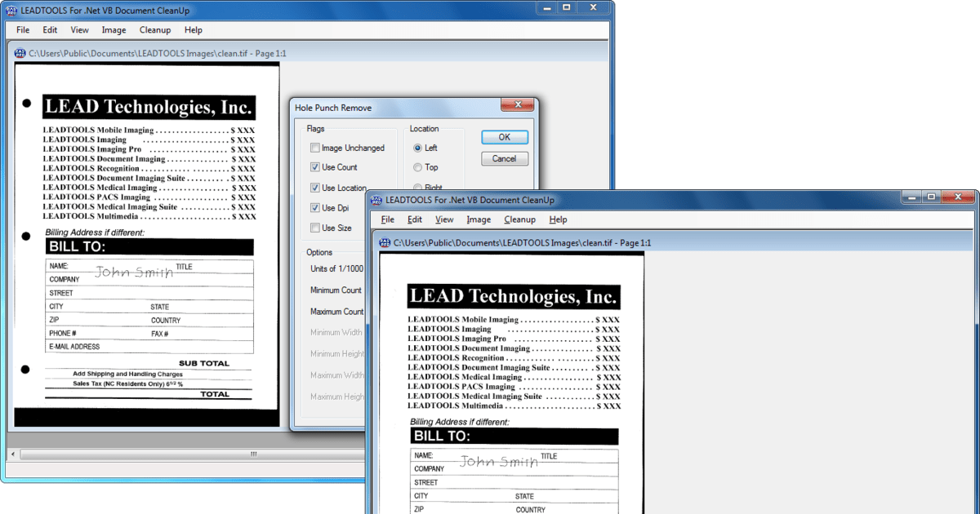Disable the Use Dpi checkbox
This screenshot has height=514, width=980.
[x=315, y=207]
